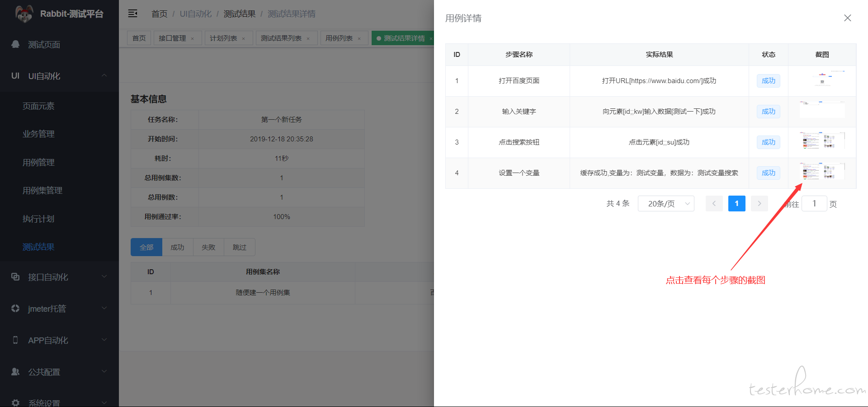The image size is (868, 407).
Task: Click the 测试页面 bell icon
Action: click(15, 44)
